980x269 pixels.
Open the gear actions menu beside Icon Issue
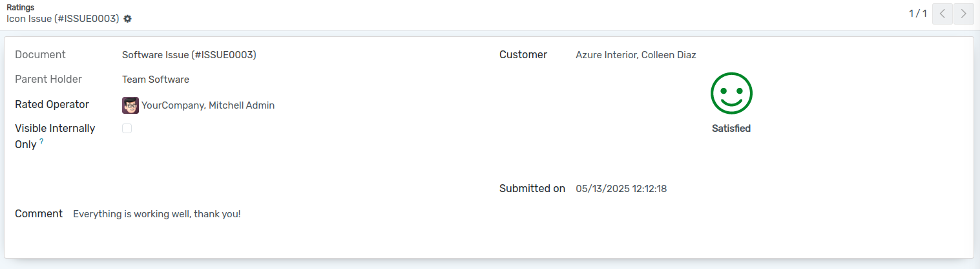click(127, 19)
